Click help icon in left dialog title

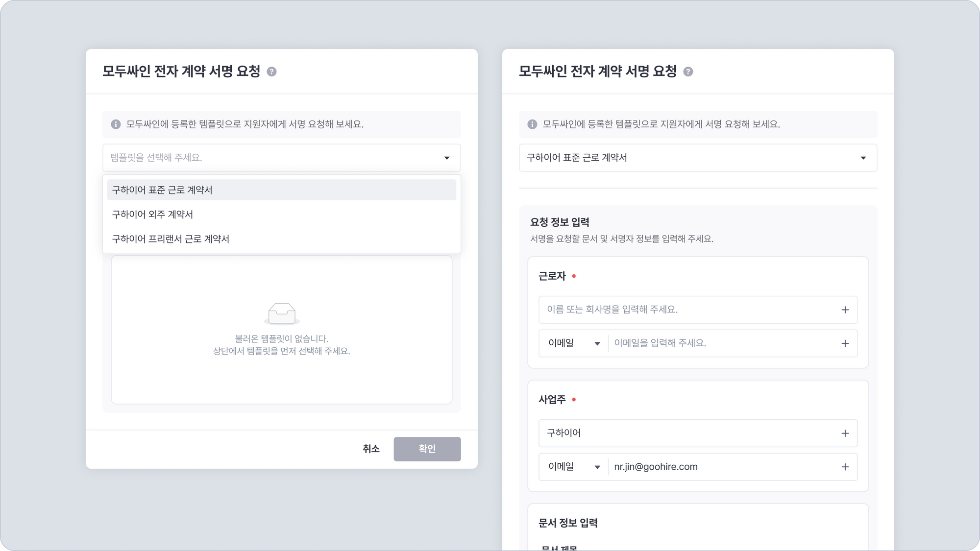point(271,72)
